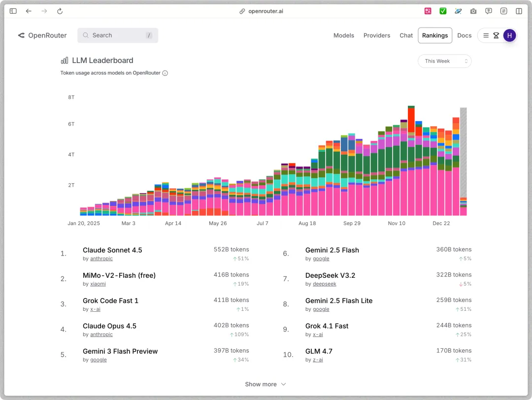Open the camera screenshot icon in toolbar

point(473,11)
